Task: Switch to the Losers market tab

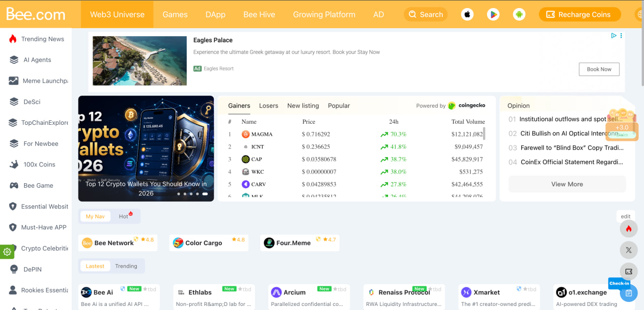Action: [269, 106]
